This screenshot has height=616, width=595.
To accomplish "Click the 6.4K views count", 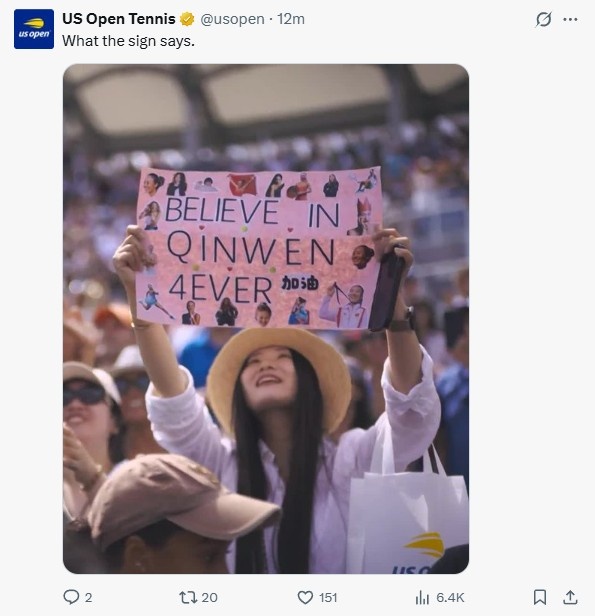I will pyautogui.click(x=450, y=598).
